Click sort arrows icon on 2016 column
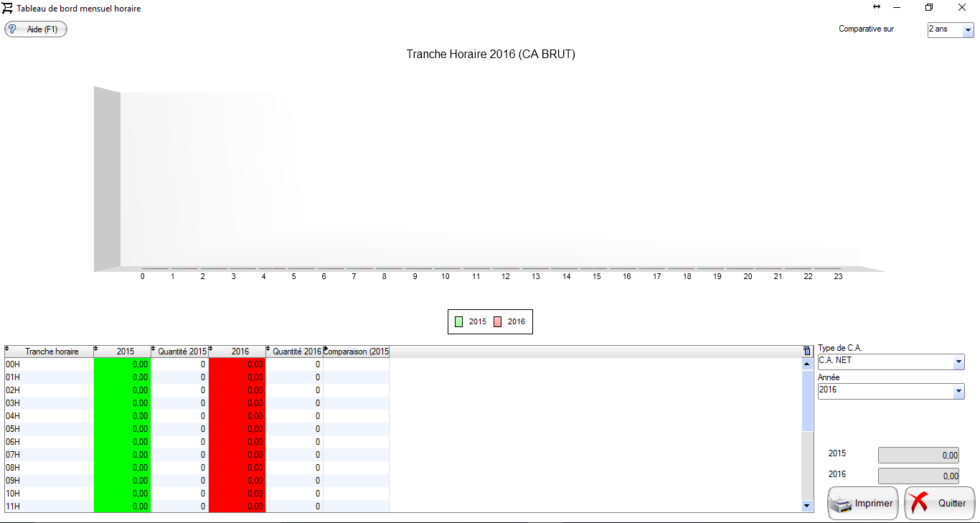This screenshot has height=523, width=980. pyautogui.click(x=211, y=349)
